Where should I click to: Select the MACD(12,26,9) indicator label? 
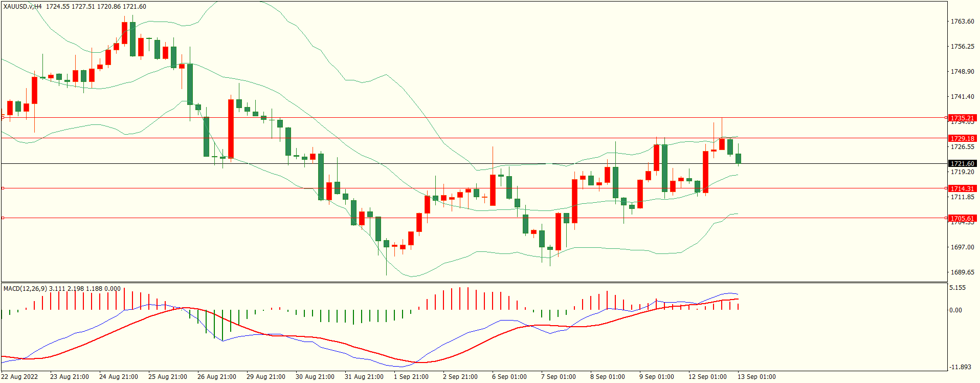25,289
